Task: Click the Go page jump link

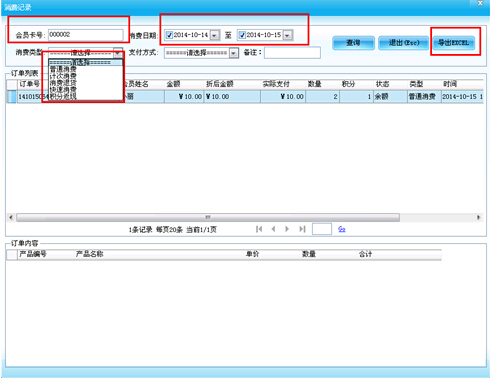Action: pos(342,229)
